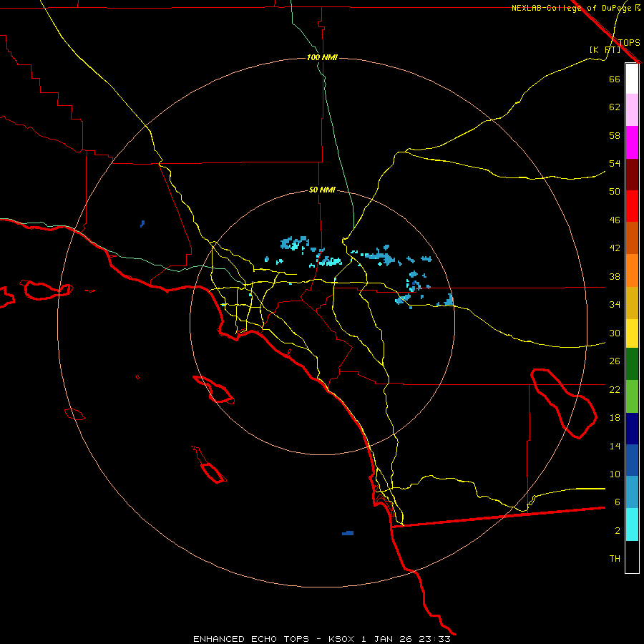Click the lone dark blue echo northwest of the radar

pos(142,224)
